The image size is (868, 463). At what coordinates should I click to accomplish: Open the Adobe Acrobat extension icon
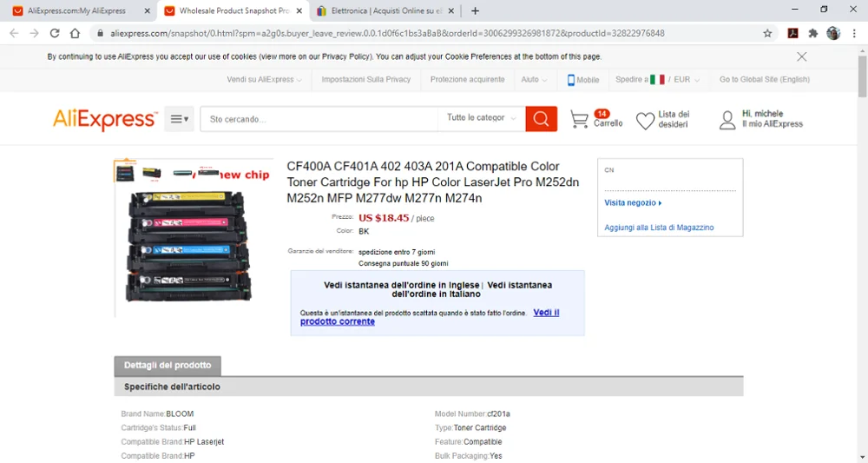pyautogui.click(x=792, y=33)
